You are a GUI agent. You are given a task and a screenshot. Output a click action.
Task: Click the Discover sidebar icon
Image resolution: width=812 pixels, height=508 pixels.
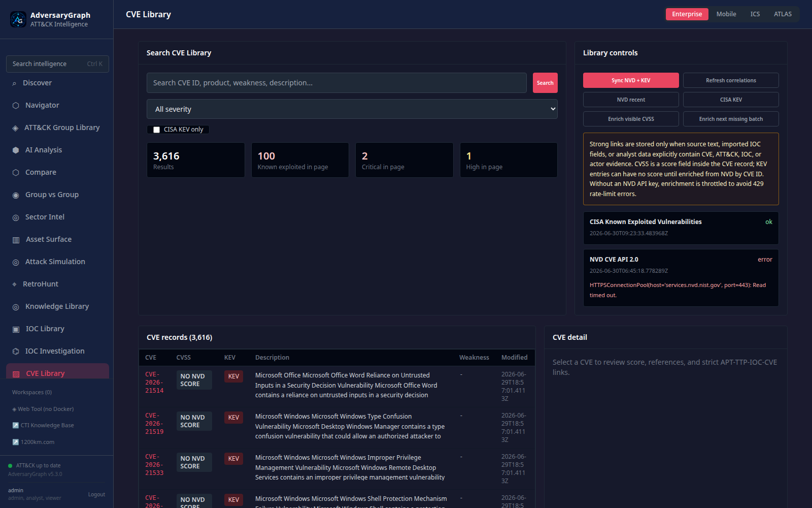tap(14, 83)
